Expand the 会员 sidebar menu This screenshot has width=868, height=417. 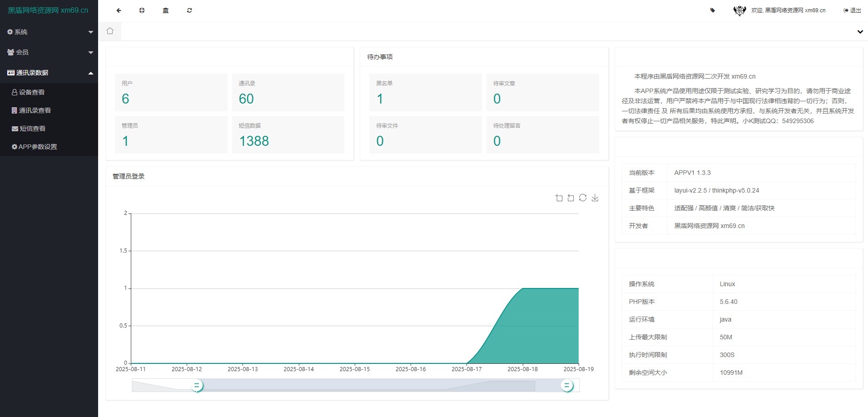[49, 52]
